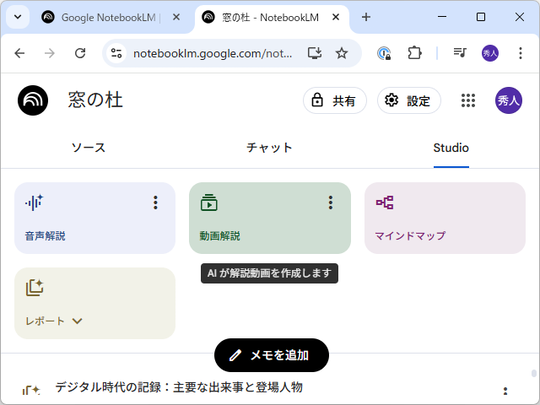Click the 共有 share button

[334, 101]
